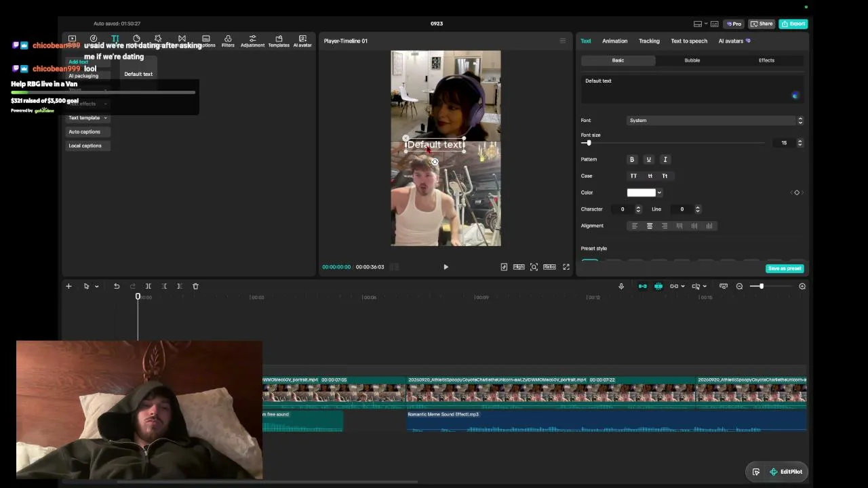Screen dimensions: 868x488
Task: Click the Save as preset button
Action: pyautogui.click(x=785, y=268)
